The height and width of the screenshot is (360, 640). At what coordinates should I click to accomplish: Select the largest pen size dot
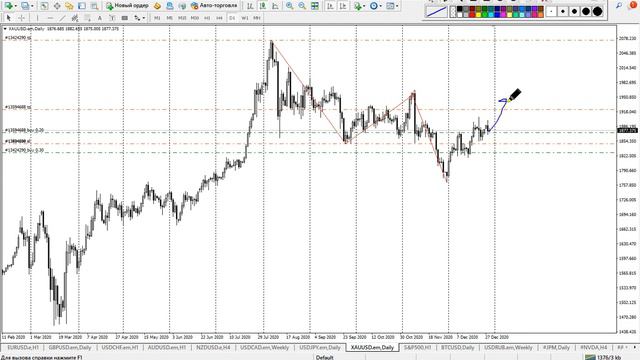[x=598, y=11]
